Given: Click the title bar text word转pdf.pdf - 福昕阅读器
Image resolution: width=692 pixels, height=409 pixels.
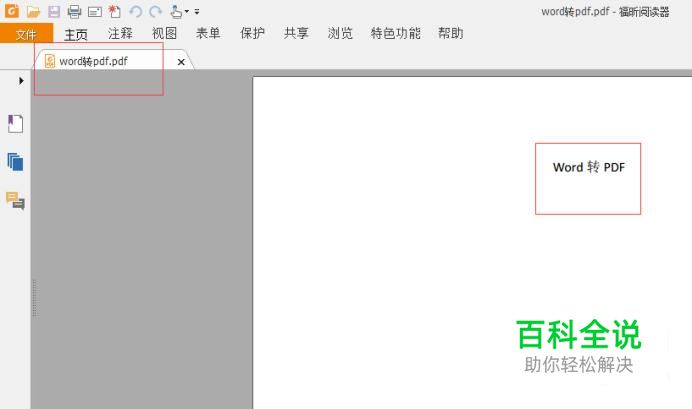Looking at the screenshot, I should click(605, 12).
